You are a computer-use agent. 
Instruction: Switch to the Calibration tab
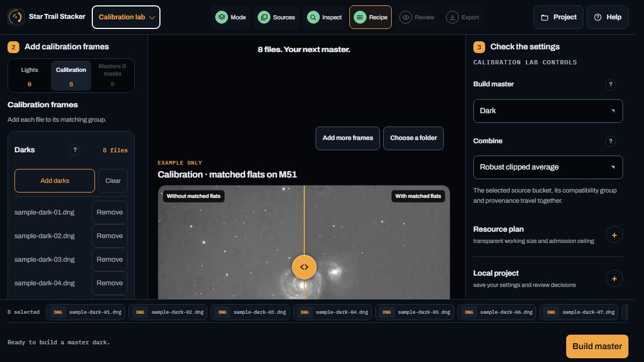[x=71, y=76]
